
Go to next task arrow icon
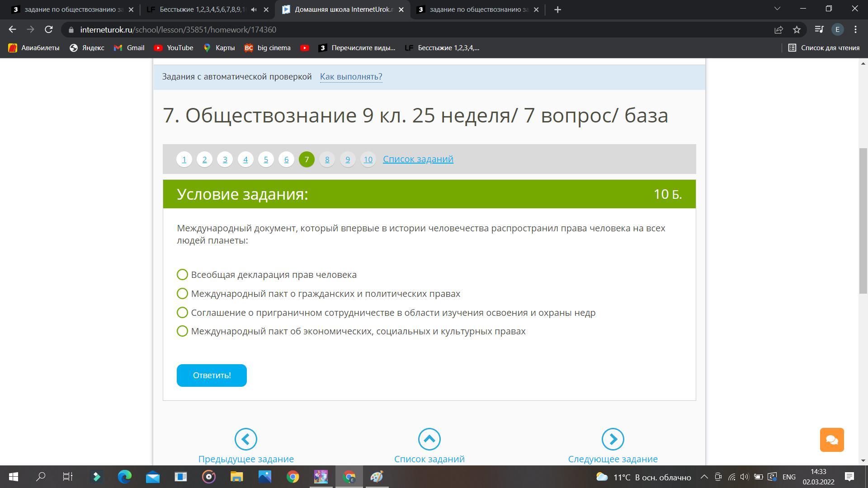coord(613,439)
